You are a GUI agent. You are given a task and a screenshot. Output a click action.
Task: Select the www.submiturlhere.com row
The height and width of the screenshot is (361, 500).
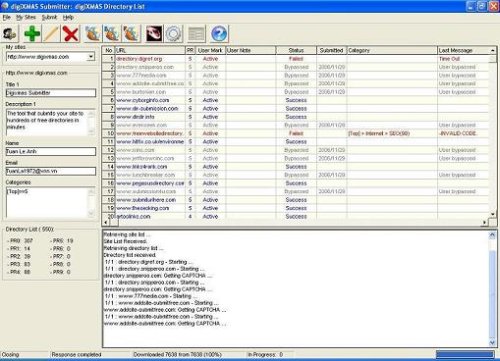pos(296,200)
